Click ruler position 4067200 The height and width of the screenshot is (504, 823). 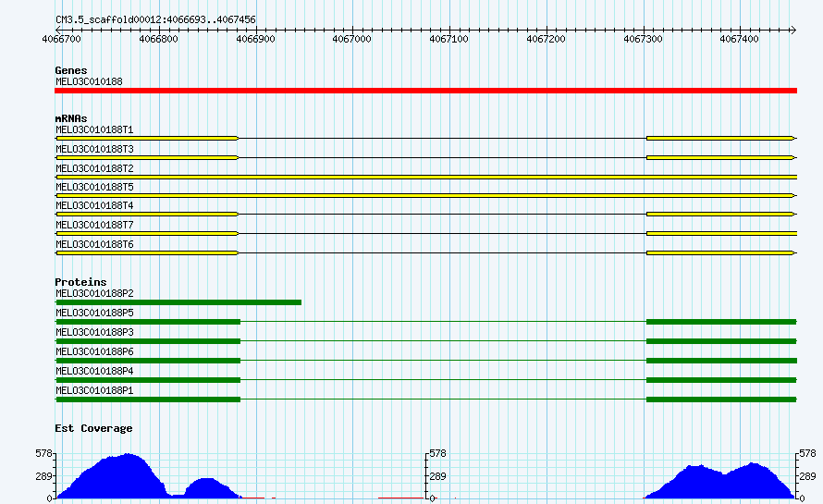click(547, 39)
